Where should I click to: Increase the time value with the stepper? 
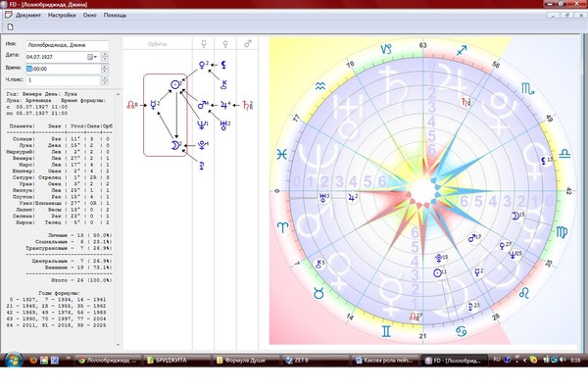pos(105,67)
